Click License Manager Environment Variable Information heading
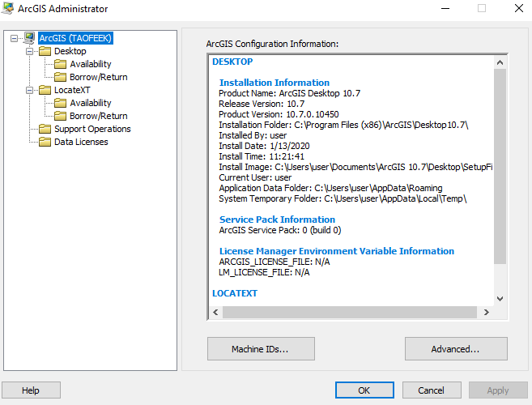 point(337,251)
